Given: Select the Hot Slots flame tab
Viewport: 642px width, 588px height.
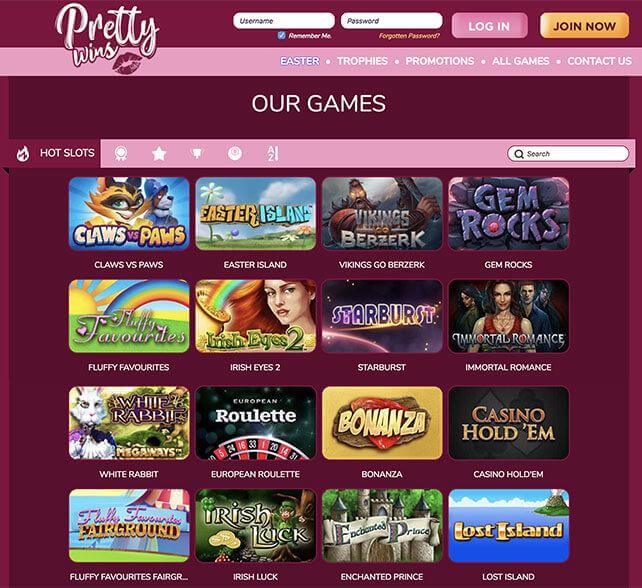Looking at the screenshot, I should [54, 154].
